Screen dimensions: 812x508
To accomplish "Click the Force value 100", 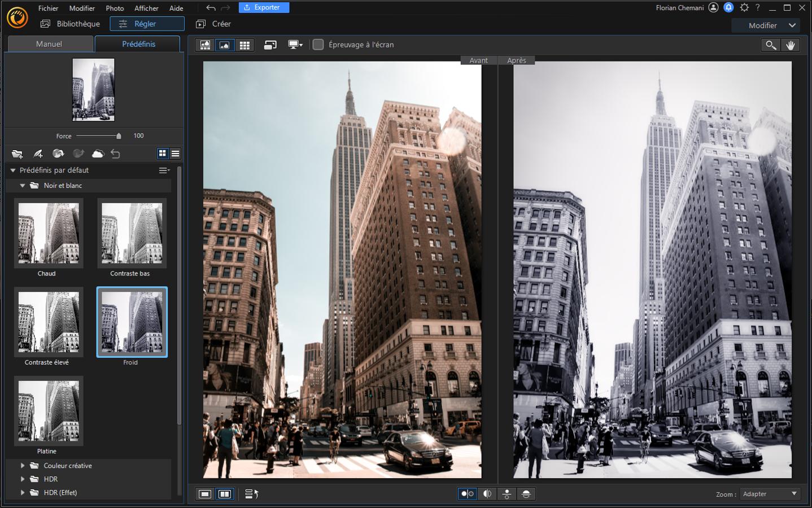I will click(x=138, y=135).
